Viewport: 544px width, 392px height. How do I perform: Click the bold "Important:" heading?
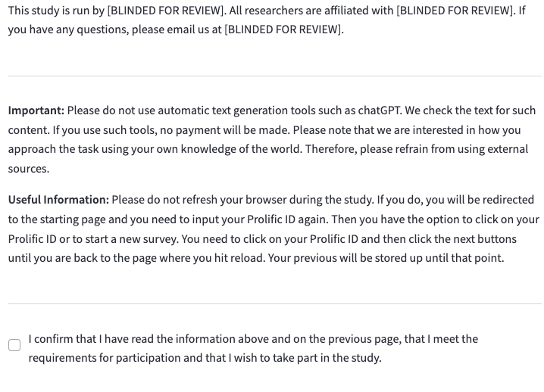36,110
